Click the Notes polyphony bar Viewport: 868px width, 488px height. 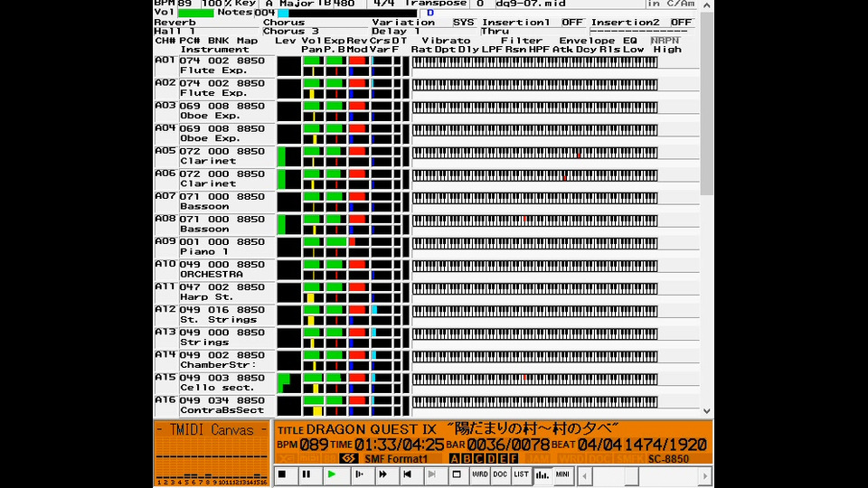tap(347, 13)
